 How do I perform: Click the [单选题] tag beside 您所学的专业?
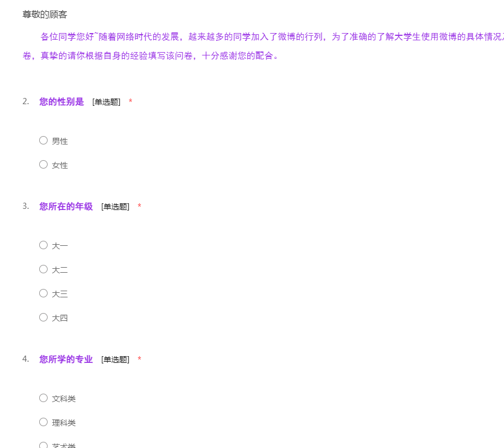coord(115,360)
